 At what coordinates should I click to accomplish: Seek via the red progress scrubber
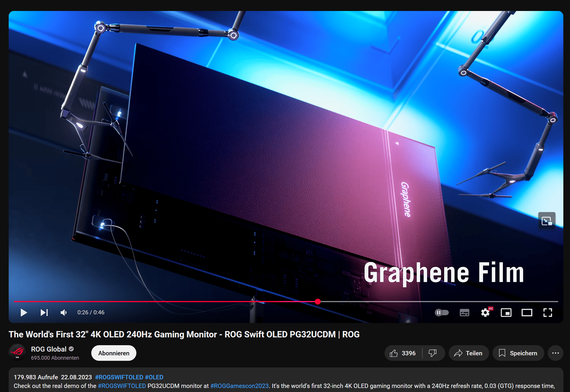(x=318, y=302)
